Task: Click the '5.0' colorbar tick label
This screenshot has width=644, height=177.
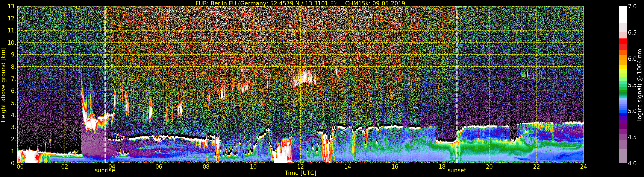Action: coord(632,111)
